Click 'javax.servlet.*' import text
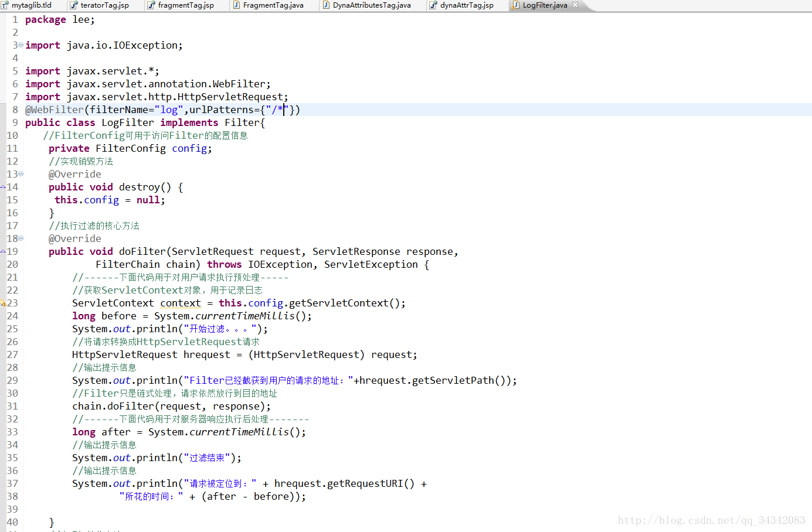Screen dimensions: 812x532 110,71
